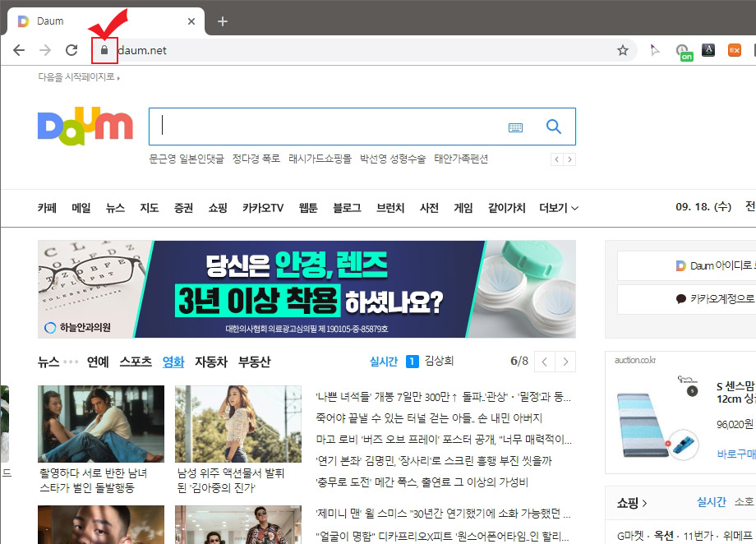Click the eyewear banner advertisement
Viewport: 756px width, 544px height.
coord(307,289)
